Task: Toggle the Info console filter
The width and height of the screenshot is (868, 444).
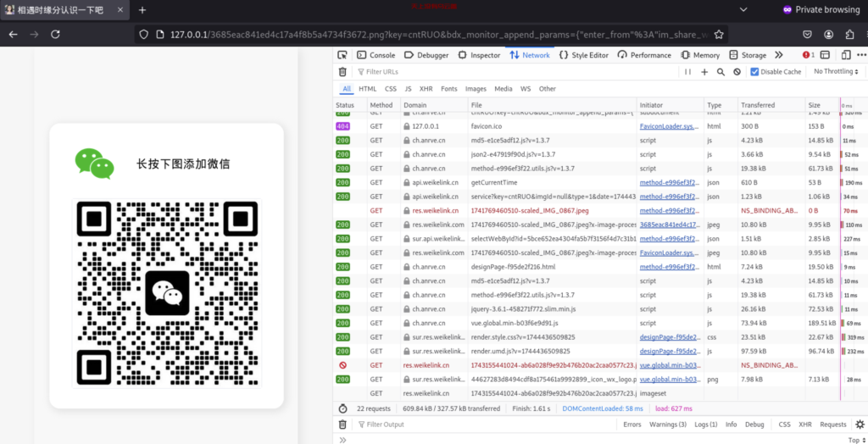Action: 732,424
